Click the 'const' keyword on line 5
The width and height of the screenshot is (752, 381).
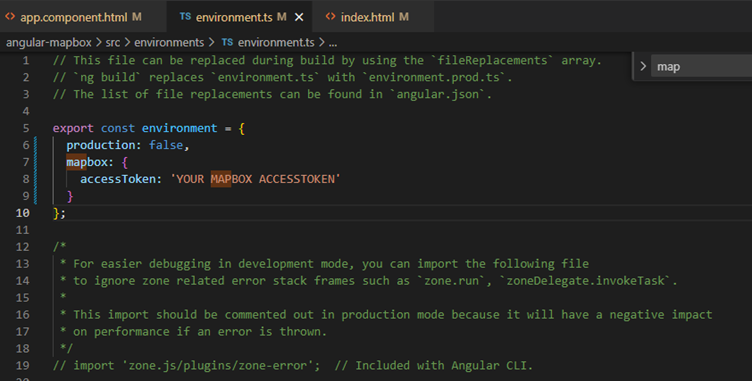point(118,128)
